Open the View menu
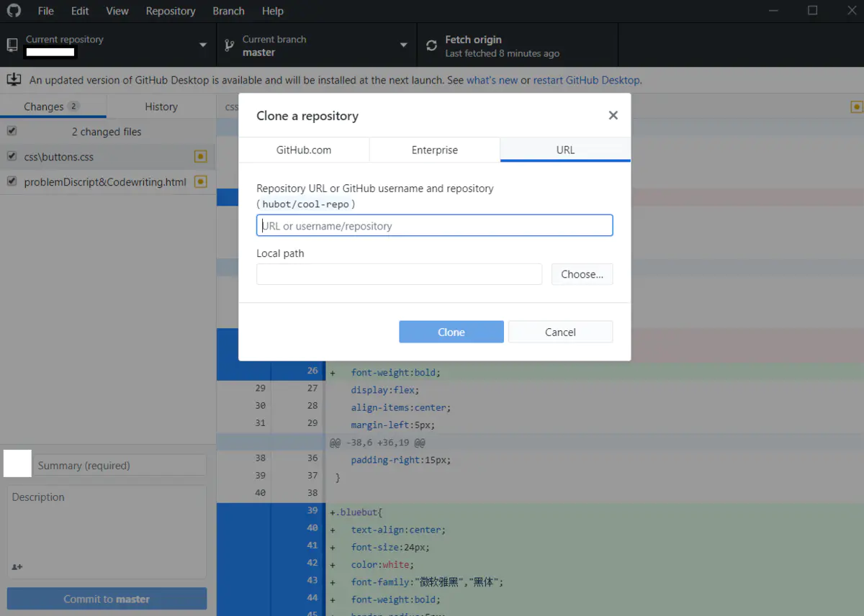The height and width of the screenshot is (616, 864). 117,11
